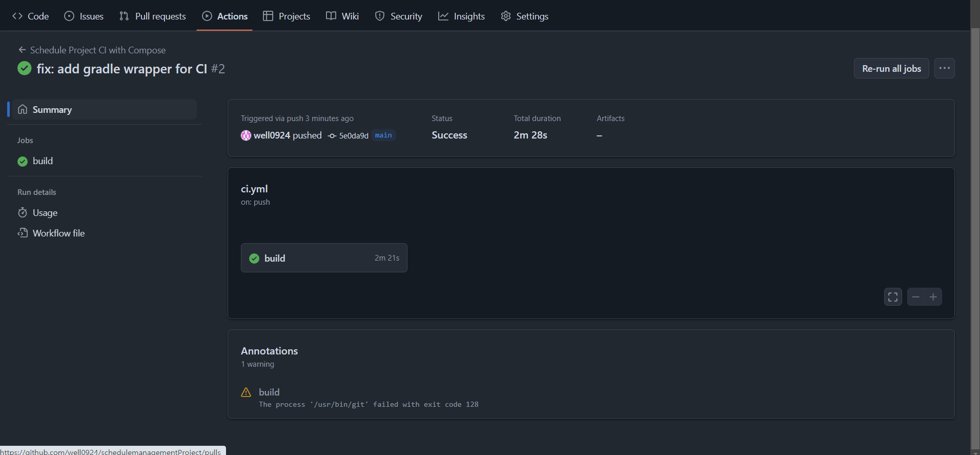The width and height of the screenshot is (980, 455).
Task: Click the commit icon before 5e0da9d
Action: (x=332, y=136)
